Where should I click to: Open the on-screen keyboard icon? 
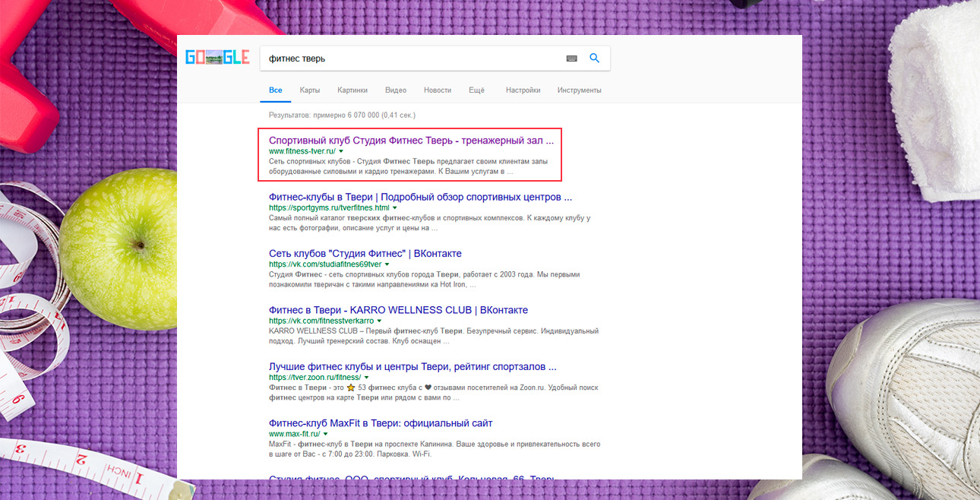(571, 59)
